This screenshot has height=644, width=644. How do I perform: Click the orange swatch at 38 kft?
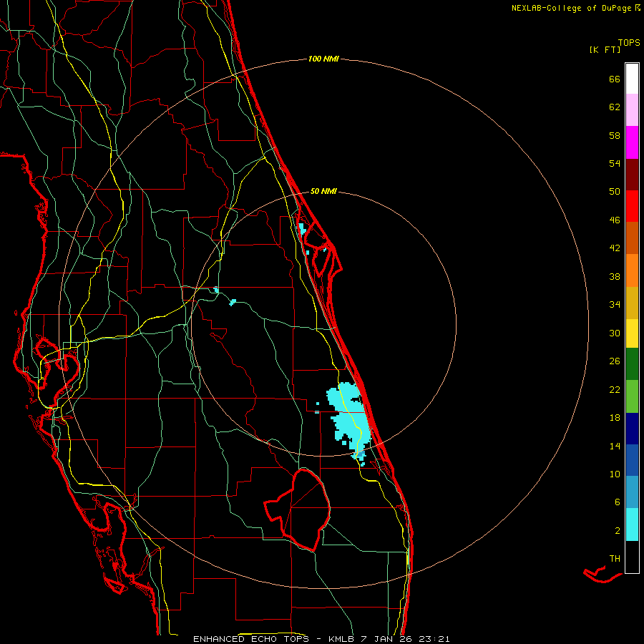coord(632,270)
